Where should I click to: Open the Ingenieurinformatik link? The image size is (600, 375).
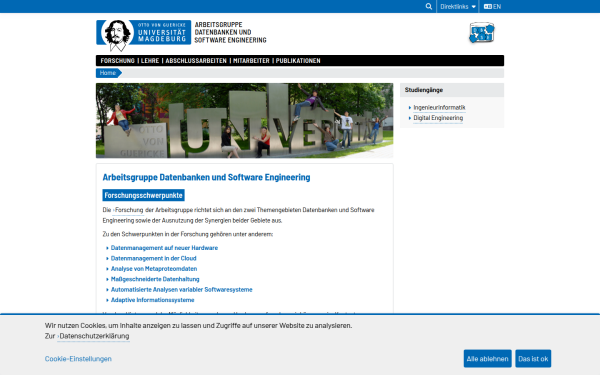click(439, 108)
